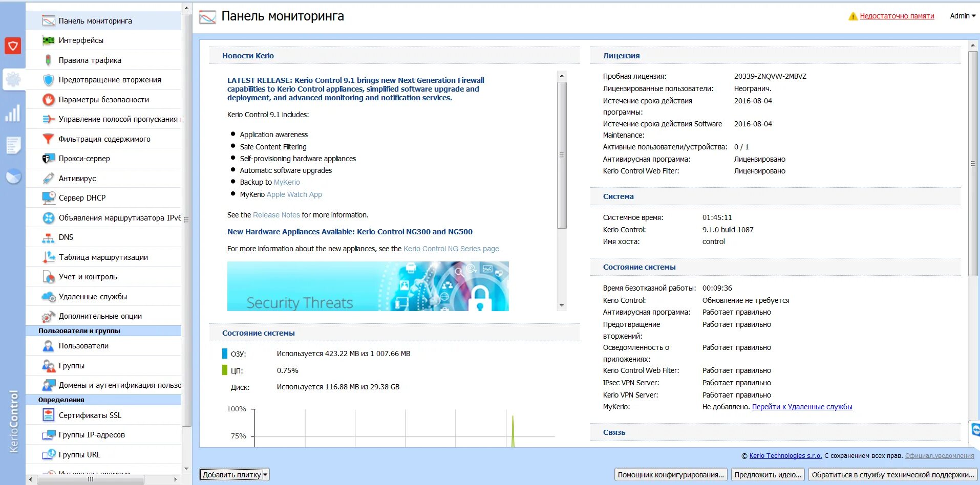Open the Kerio Control NG Series page link
This screenshot has height=485, width=980.
click(x=452, y=249)
